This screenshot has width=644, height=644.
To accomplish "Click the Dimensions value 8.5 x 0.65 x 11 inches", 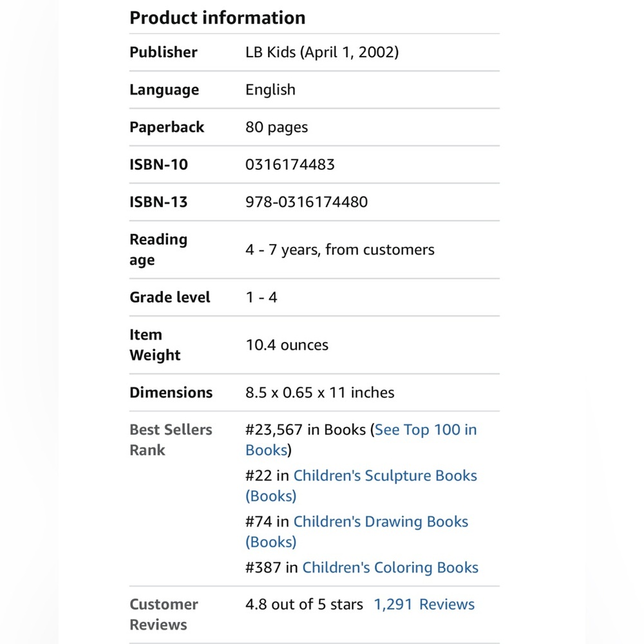I will click(320, 393).
